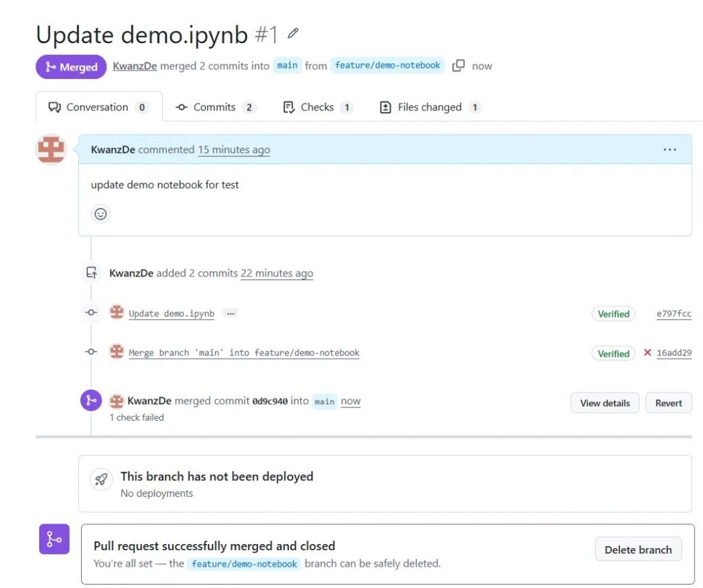Click the purple merge badge on the timeline
Image resolution: width=703 pixels, height=588 pixels.
coord(91,400)
